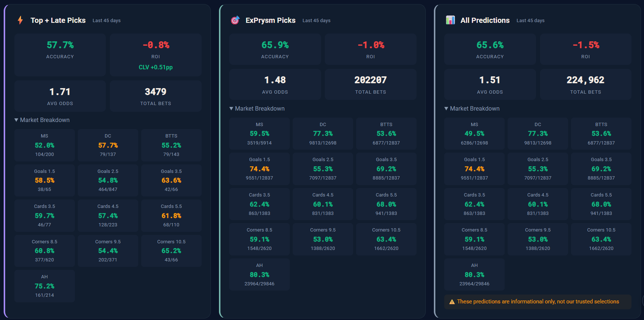Click the 65.6% Accuracy value
Screen dimensions: 644x320
pyautogui.click(x=490, y=45)
